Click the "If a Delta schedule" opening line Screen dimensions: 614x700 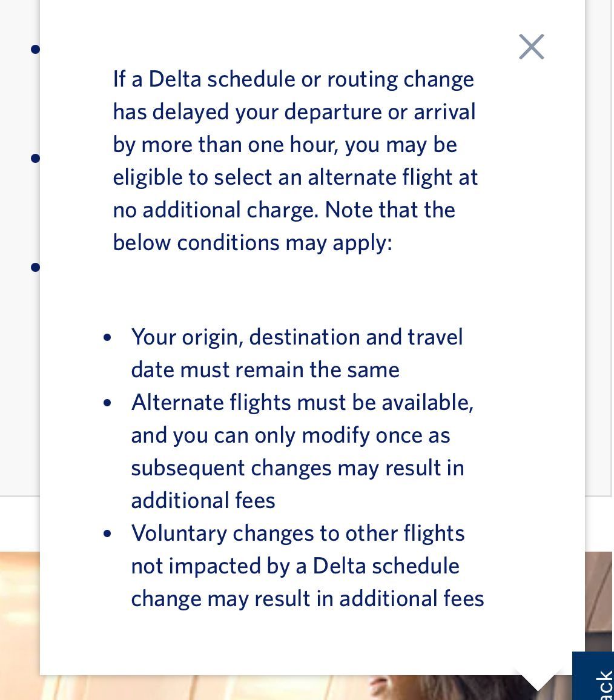click(293, 79)
